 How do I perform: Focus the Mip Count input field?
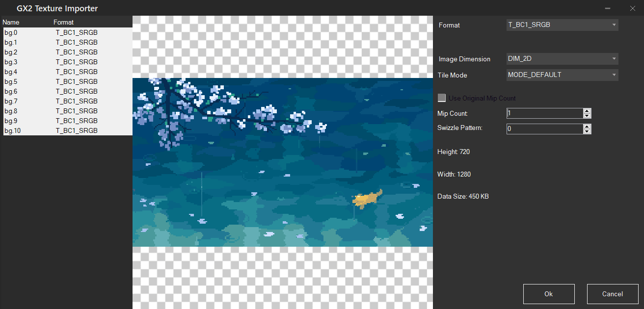click(544, 113)
